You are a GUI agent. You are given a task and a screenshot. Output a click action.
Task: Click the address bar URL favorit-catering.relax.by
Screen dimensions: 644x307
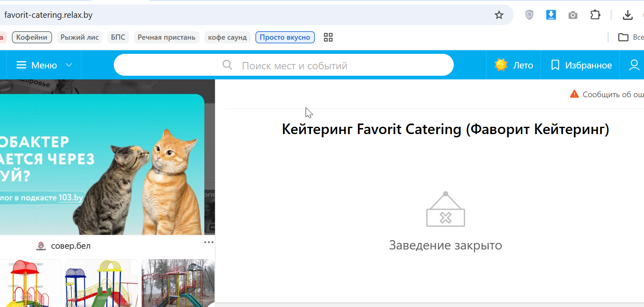click(x=49, y=15)
